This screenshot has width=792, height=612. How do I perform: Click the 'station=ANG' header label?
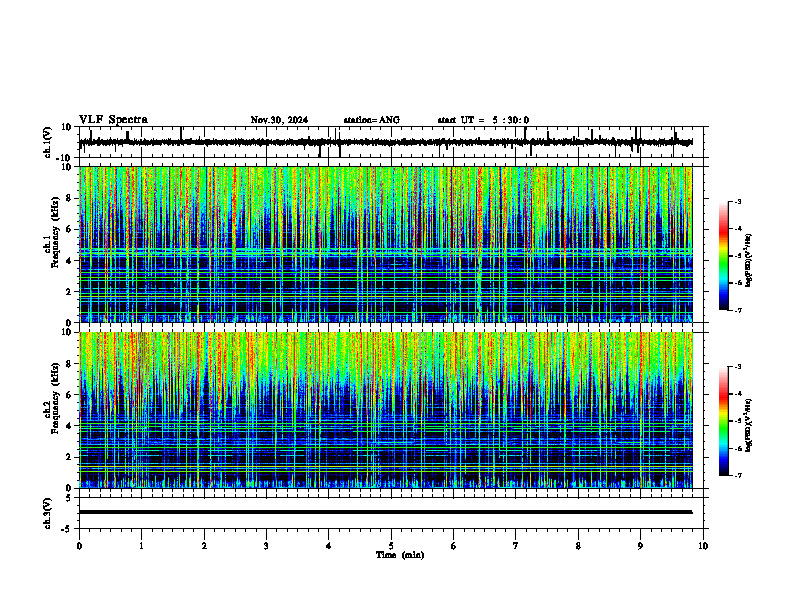coord(372,120)
